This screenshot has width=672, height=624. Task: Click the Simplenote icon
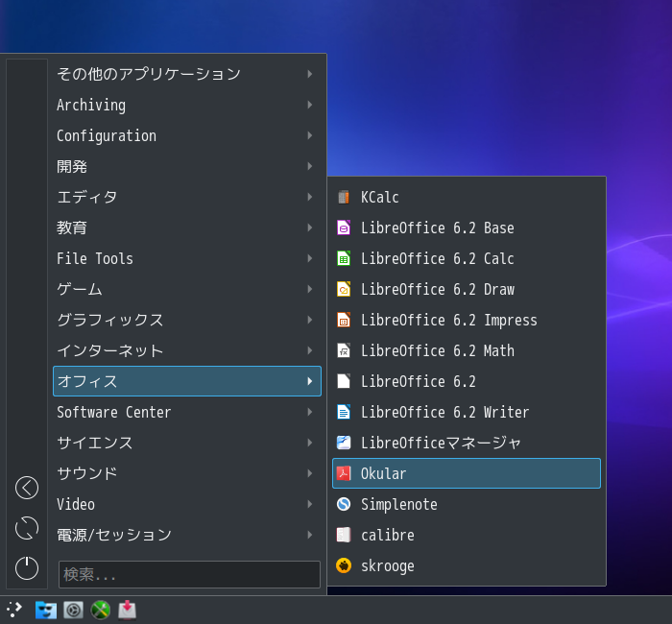pos(344,504)
